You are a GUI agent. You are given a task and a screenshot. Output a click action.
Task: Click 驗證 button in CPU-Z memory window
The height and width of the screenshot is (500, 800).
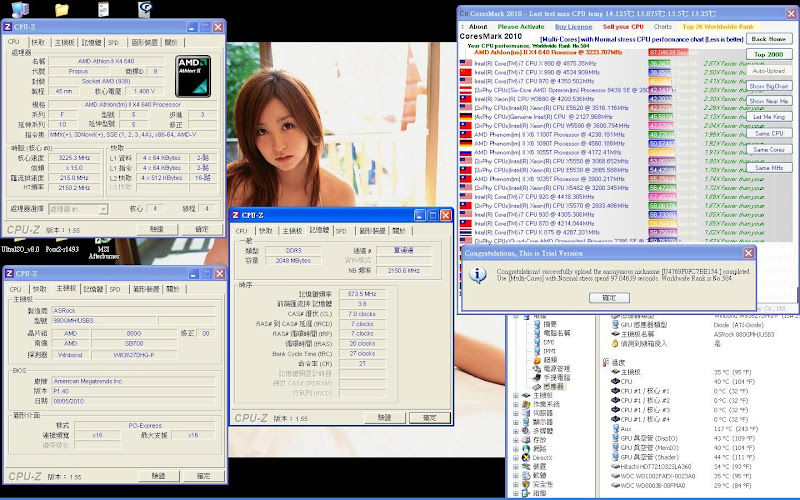384,418
